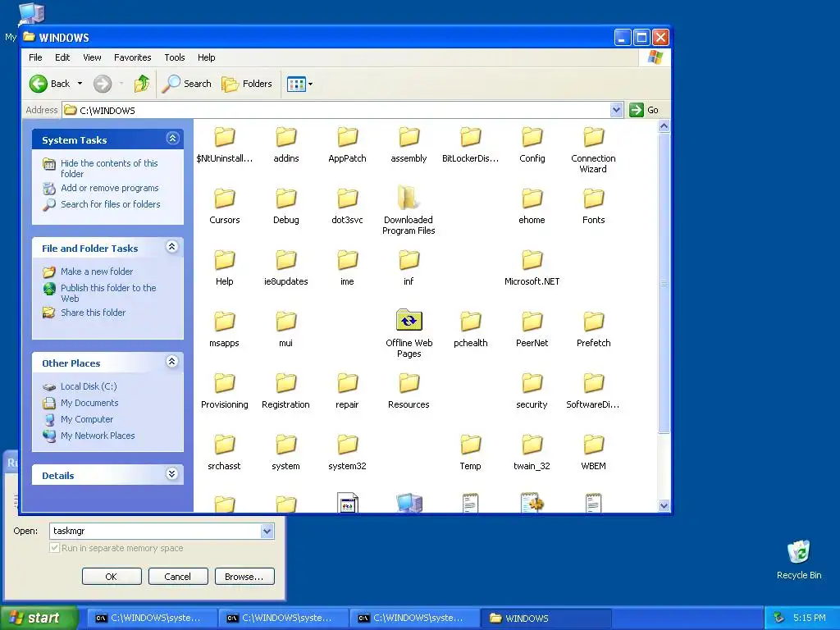Click the system tray icon beside the clock
The height and width of the screenshot is (630, 840).
click(x=779, y=618)
